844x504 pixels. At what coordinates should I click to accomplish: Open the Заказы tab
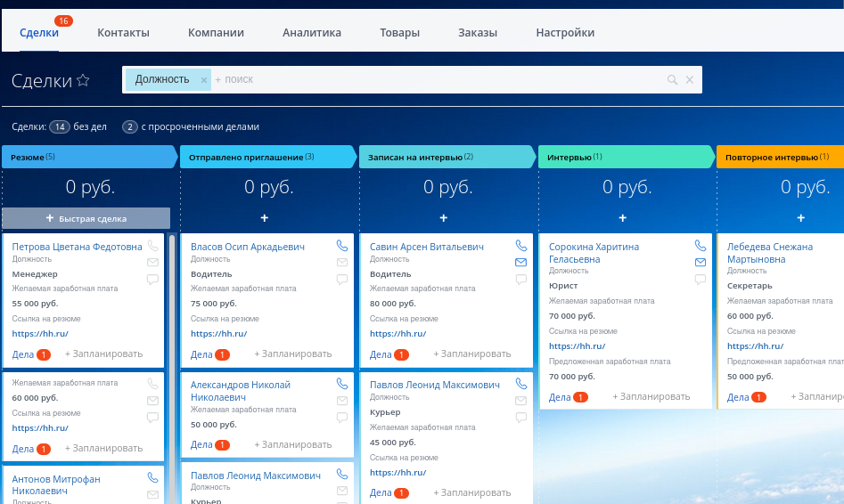pyautogui.click(x=478, y=33)
